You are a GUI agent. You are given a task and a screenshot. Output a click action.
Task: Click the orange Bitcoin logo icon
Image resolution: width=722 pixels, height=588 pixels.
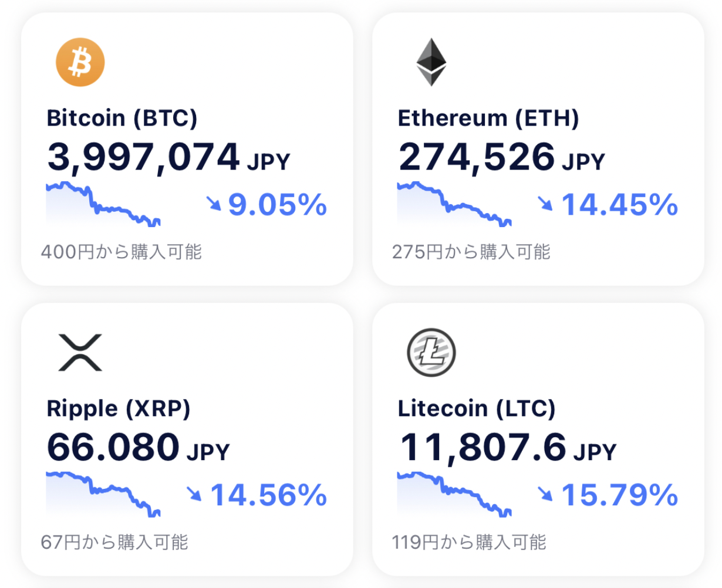click(x=80, y=62)
